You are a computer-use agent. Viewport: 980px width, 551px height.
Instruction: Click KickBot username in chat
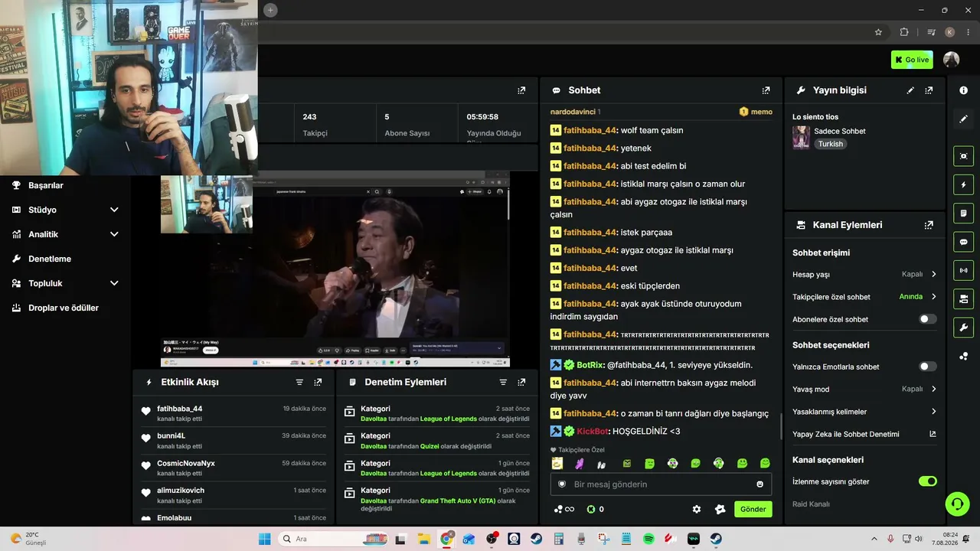pyautogui.click(x=593, y=432)
